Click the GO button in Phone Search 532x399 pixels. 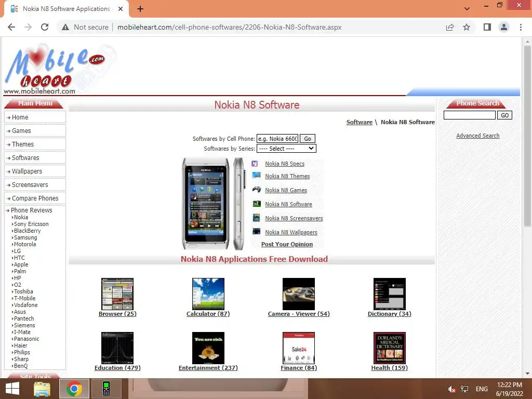pyautogui.click(x=504, y=115)
